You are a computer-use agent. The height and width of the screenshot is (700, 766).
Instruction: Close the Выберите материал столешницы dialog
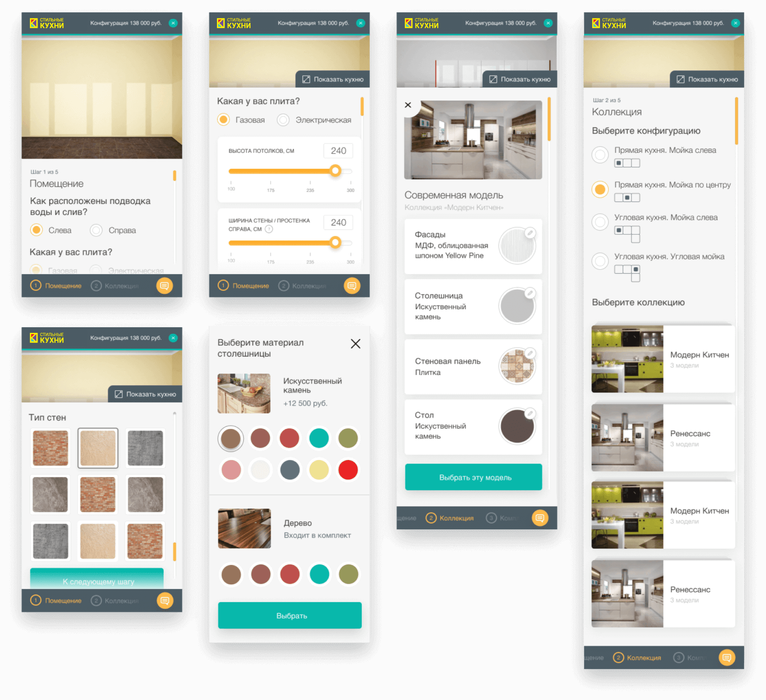click(x=355, y=344)
